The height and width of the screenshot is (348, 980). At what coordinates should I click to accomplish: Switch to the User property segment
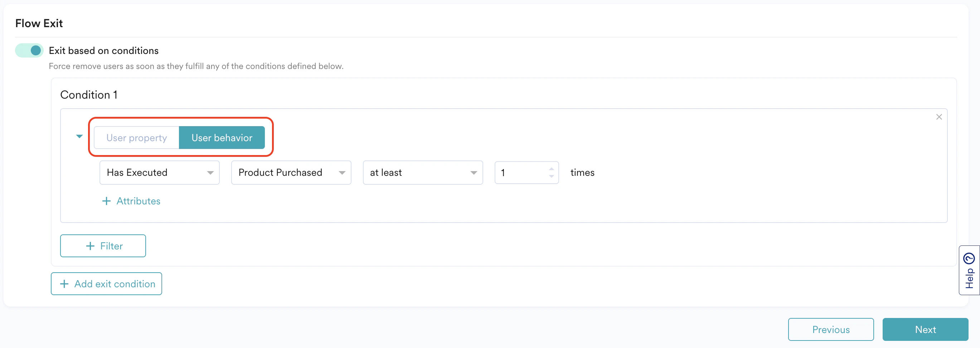pyautogui.click(x=136, y=138)
